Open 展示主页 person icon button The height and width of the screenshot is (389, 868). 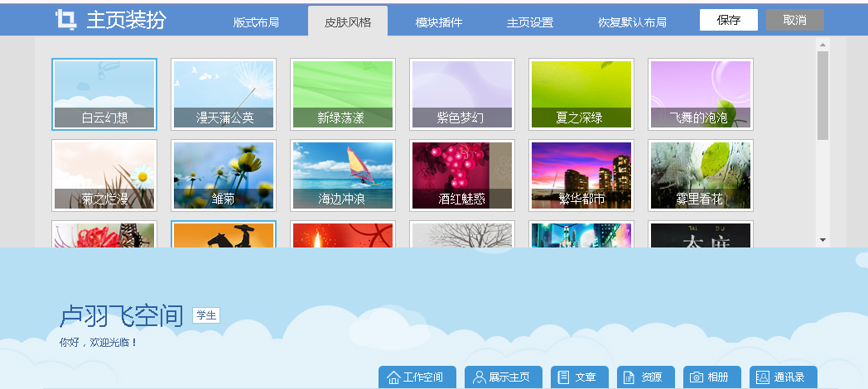click(x=504, y=377)
